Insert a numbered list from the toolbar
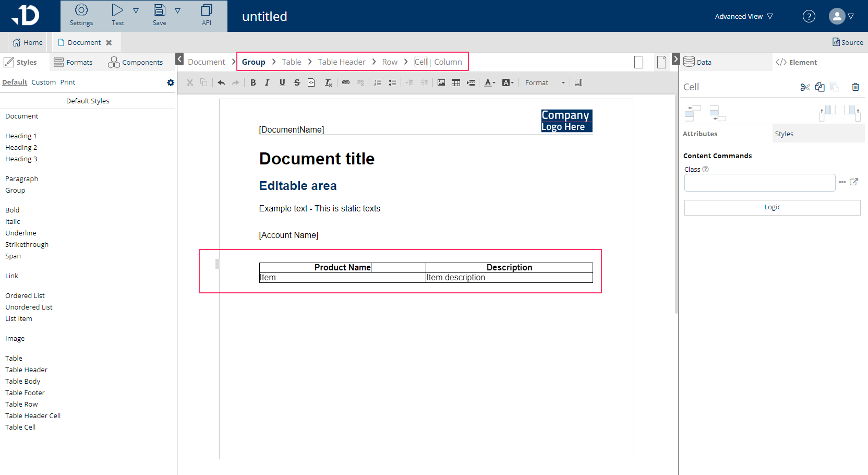The width and height of the screenshot is (868, 475). (x=378, y=82)
